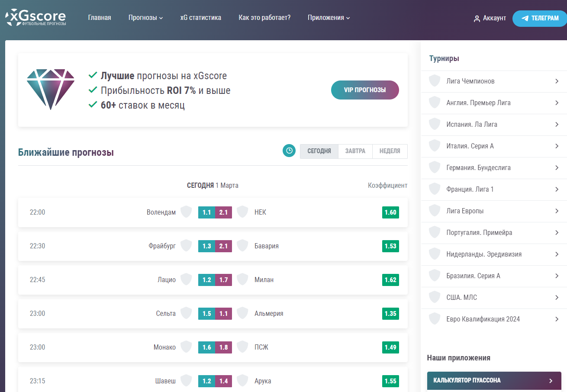Click the Волендам team shield icon
This screenshot has width=567, height=392.
pyautogui.click(x=186, y=212)
